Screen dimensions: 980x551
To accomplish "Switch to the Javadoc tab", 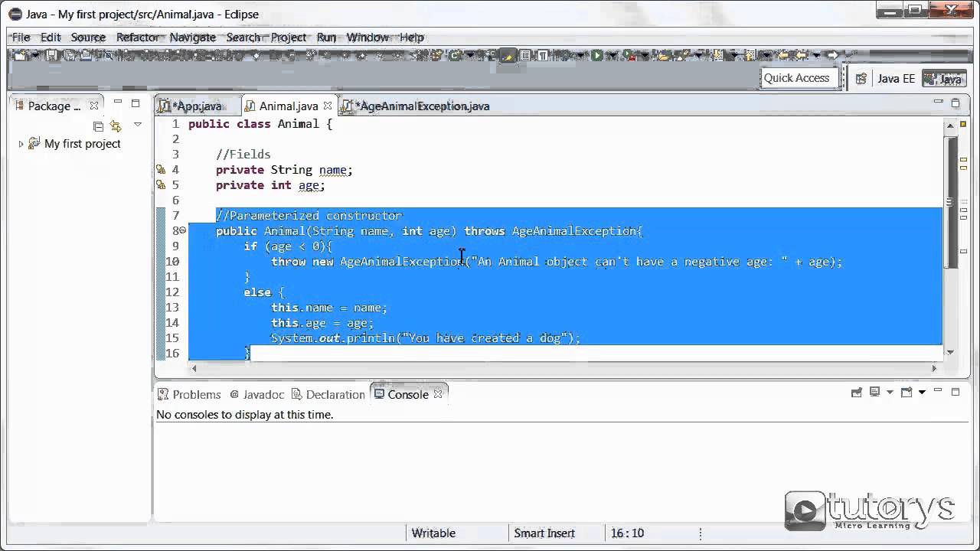I will [x=256, y=395].
